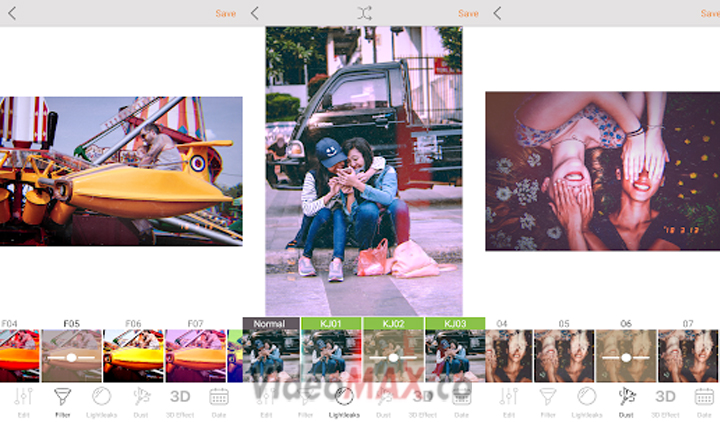Open Date tool on the Lightleaks screen
Screen dimensions: 720x422
pyautogui.click(x=461, y=402)
